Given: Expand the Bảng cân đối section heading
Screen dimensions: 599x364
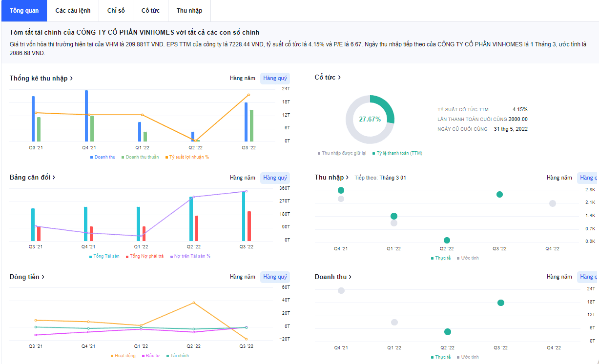Looking at the screenshot, I should tap(33, 177).
